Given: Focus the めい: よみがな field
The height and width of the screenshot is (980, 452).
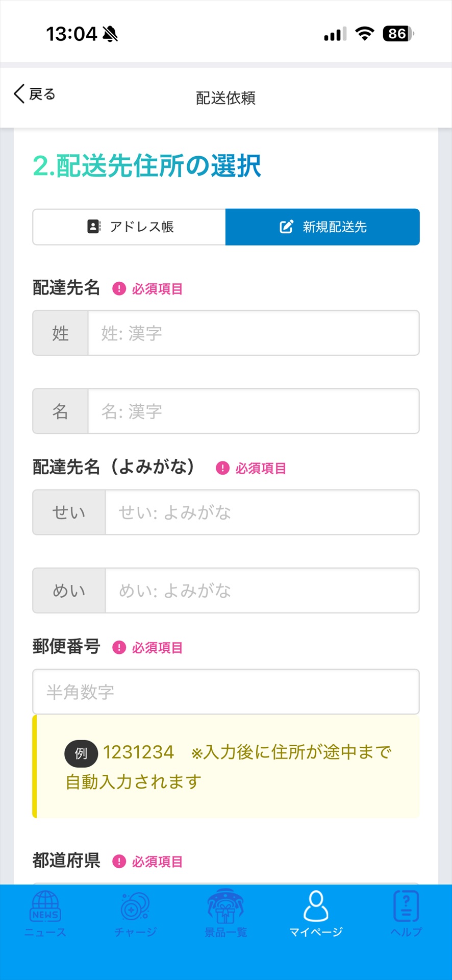Looking at the screenshot, I should [262, 591].
